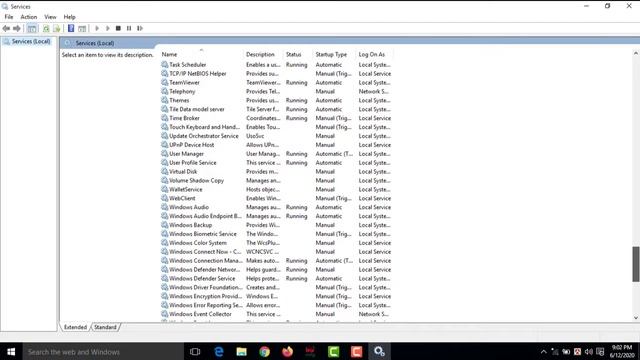
Task: Click the Search the web and Windows box
Action: (103, 351)
